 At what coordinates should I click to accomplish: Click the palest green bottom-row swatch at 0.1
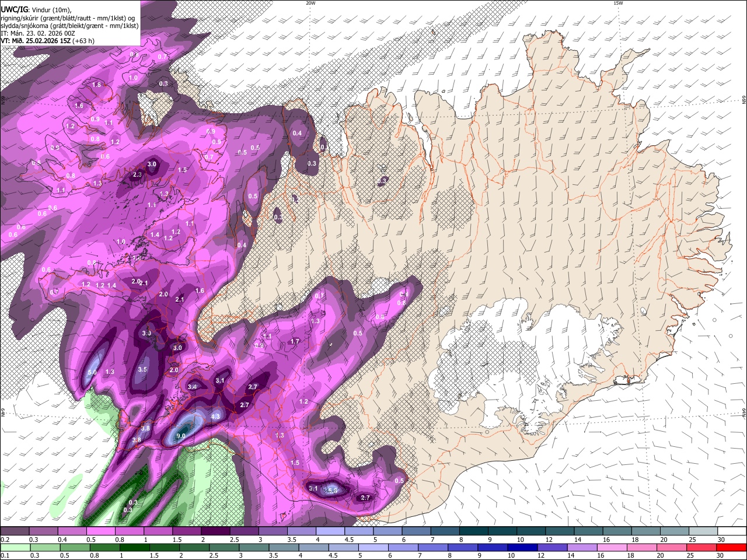pyautogui.click(x=15, y=547)
